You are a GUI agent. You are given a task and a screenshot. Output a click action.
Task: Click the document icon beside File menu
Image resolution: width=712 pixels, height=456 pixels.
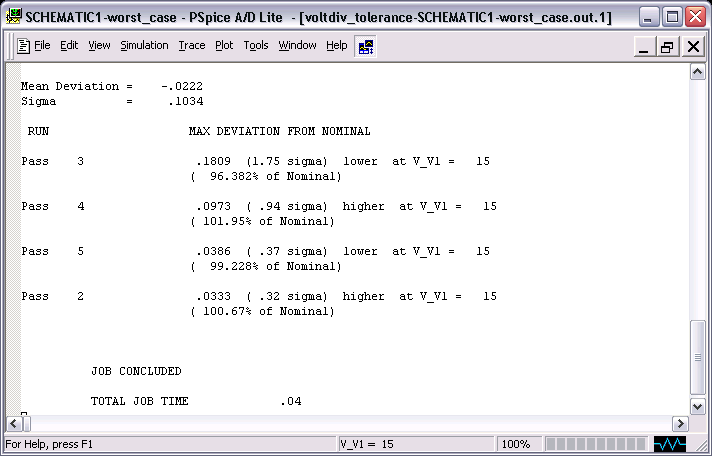click(23, 46)
